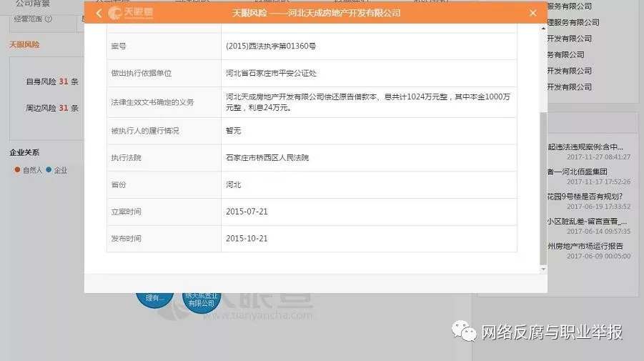
Task: Click the 做出执行依据单位 label
Action: click(x=142, y=73)
